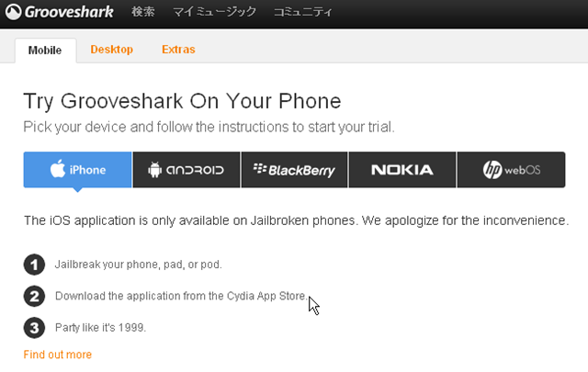The image size is (588, 372).
Task: Click the Jailbreak your phone instruction text
Action: pos(139,265)
